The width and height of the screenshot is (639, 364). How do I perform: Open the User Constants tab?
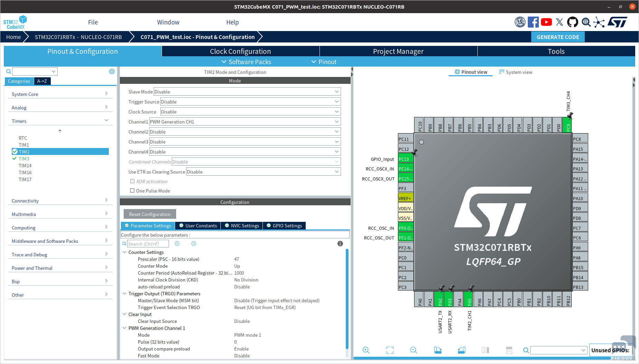pyautogui.click(x=198, y=226)
